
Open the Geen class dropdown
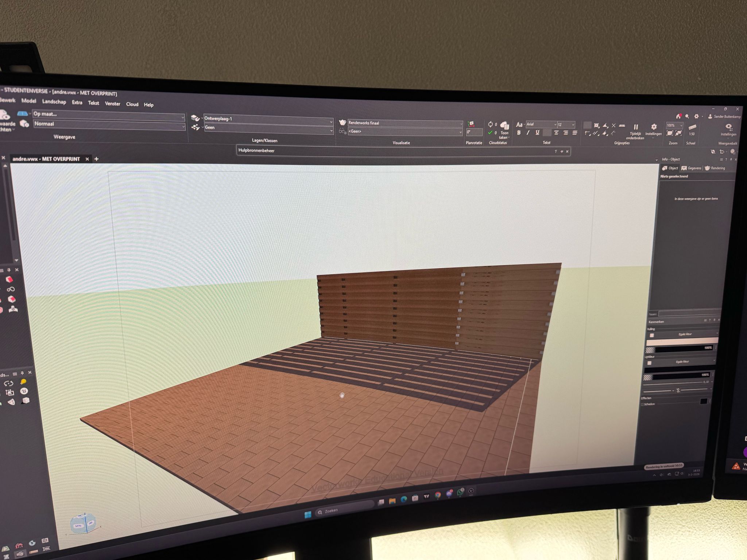tap(268, 129)
